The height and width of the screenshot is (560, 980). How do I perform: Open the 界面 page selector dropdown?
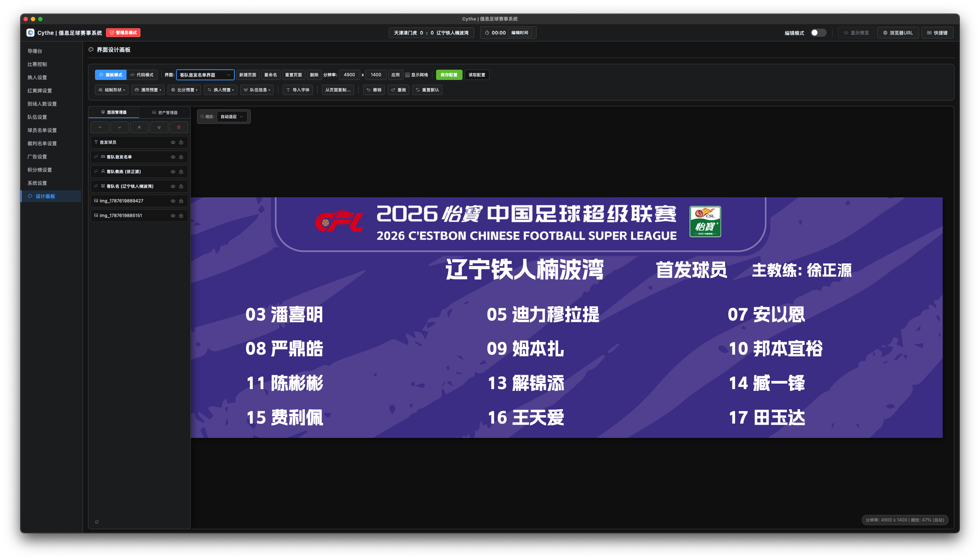(x=205, y=75)
